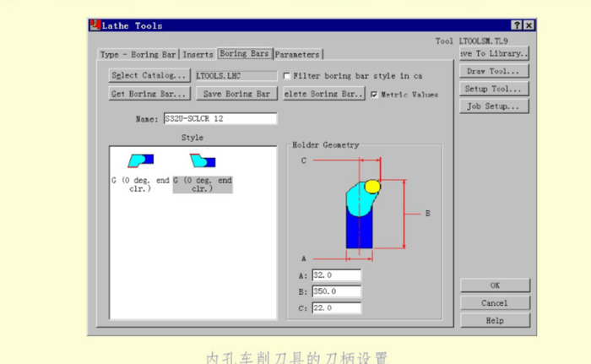The height and width of the screenshot is (364, 591).
Task: Open the Setup Tool dialog
Action: pos(494,89)
